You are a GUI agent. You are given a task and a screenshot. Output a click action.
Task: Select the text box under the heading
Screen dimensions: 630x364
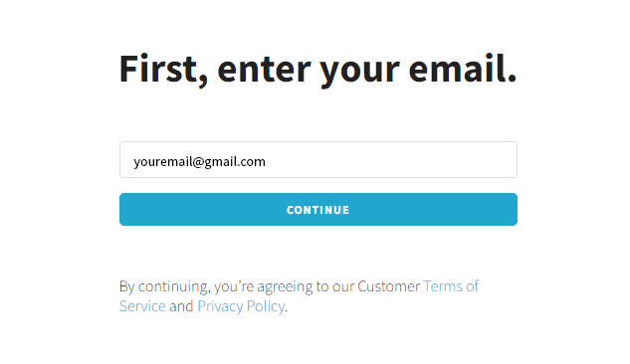pos(318,159)
